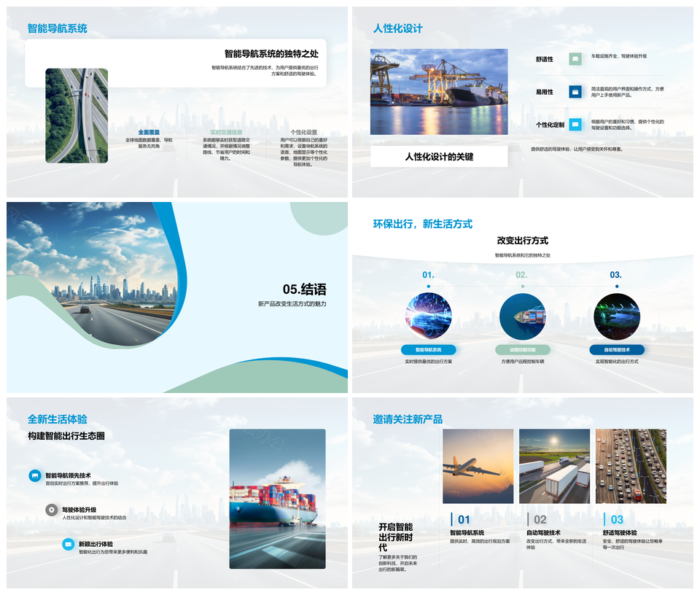Click the blue 智能导航系统 pill label
Image resolution: width=700 pixels, height=595 pixels.
click(428, 349)
